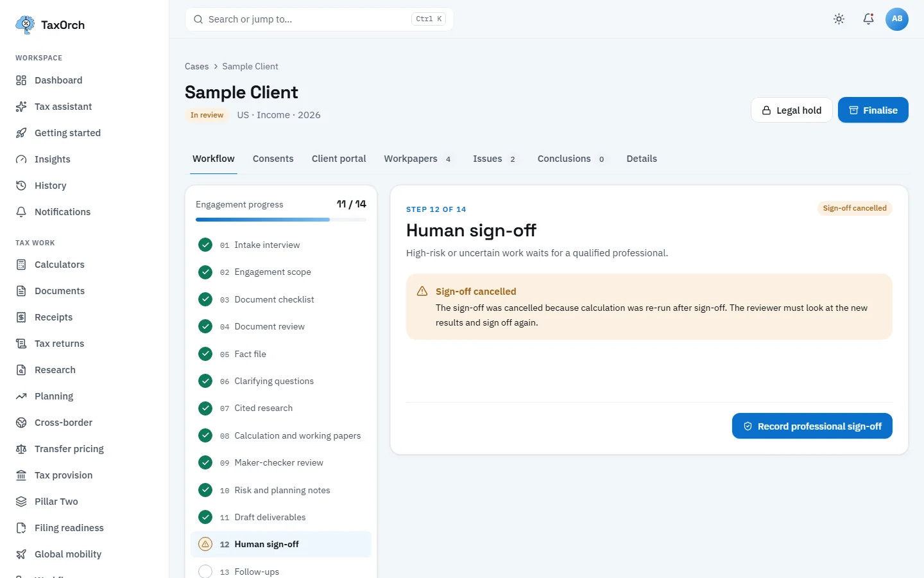Open Cross-border in the sidebar

[x=84, y=423]
